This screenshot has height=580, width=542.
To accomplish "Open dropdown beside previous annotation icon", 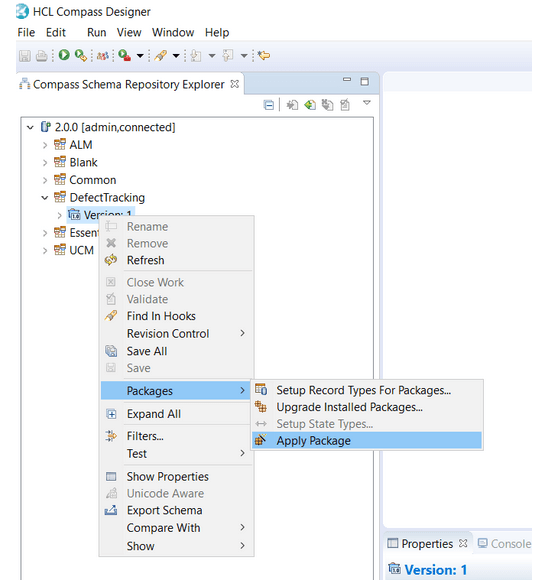I will (244, 56).
